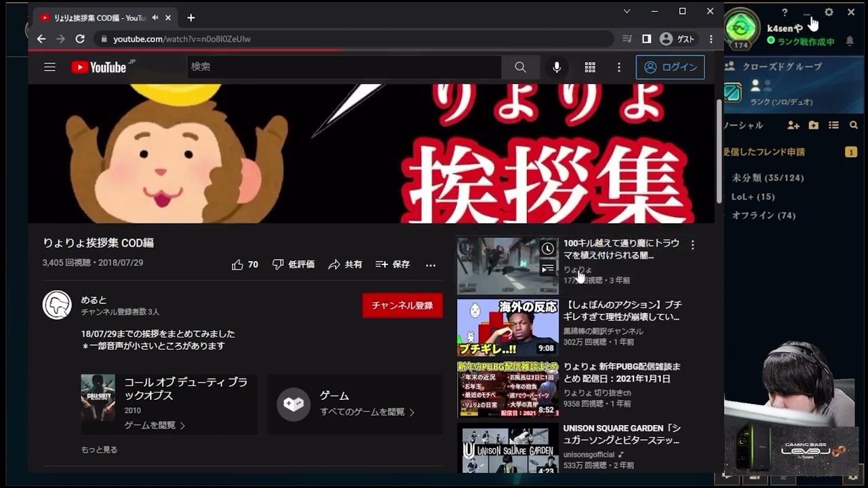
Task: Open LoL notifications bell
Action: click(x=850, y=41)
